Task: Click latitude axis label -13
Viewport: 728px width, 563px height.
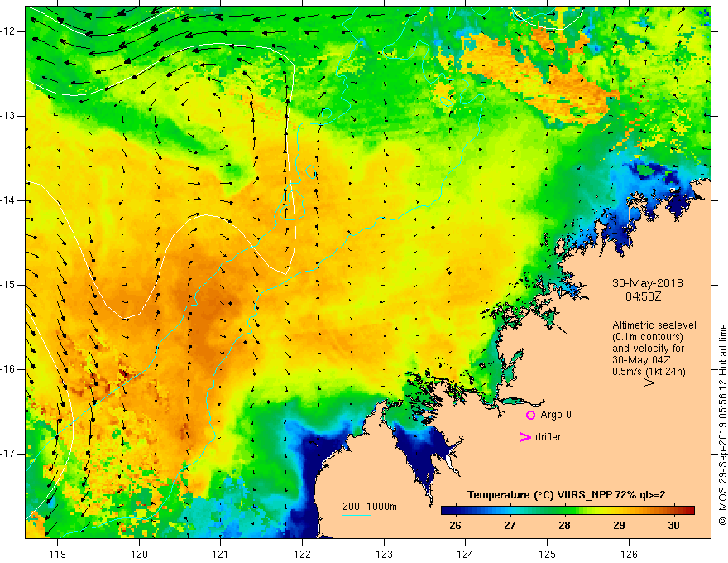Action: (8, 116)
